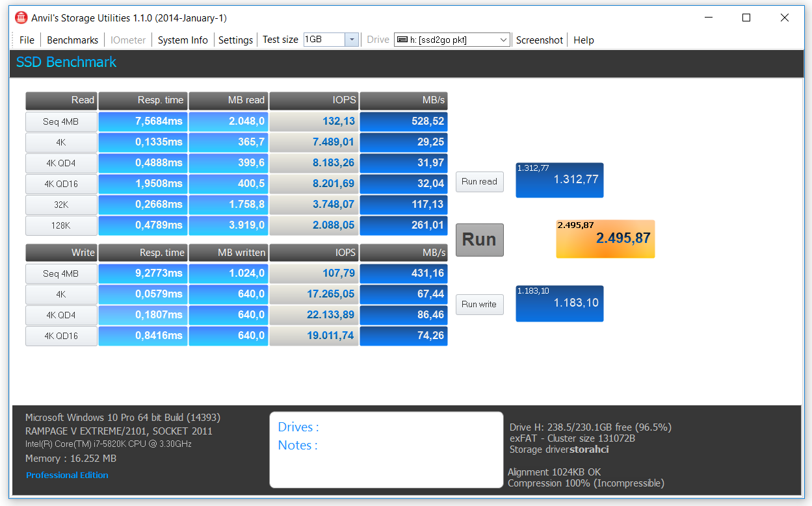Select the 431,16 MB/s write value
Image resolution: width=812 pixels, height=506 pixels.
(404, 273)
